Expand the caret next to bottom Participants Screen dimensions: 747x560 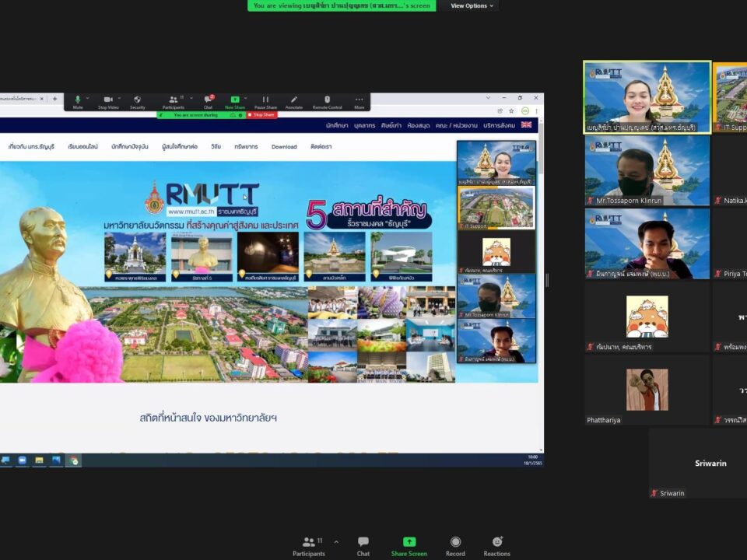(336, 542)
